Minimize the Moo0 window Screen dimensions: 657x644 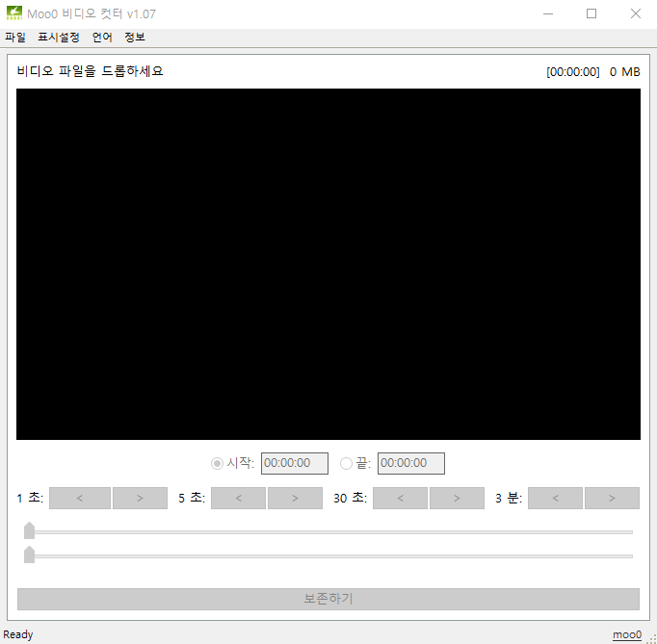tap(548, 13)
